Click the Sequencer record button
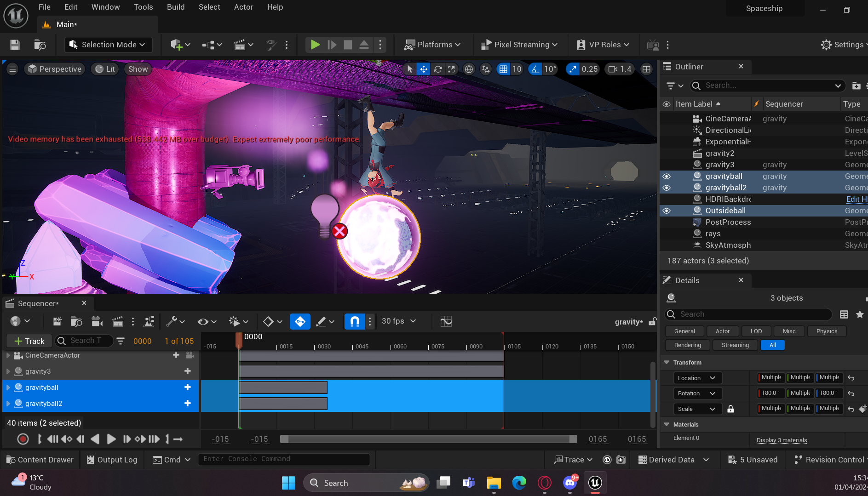Viewport: 868px width, 496px height. point(23,439)
